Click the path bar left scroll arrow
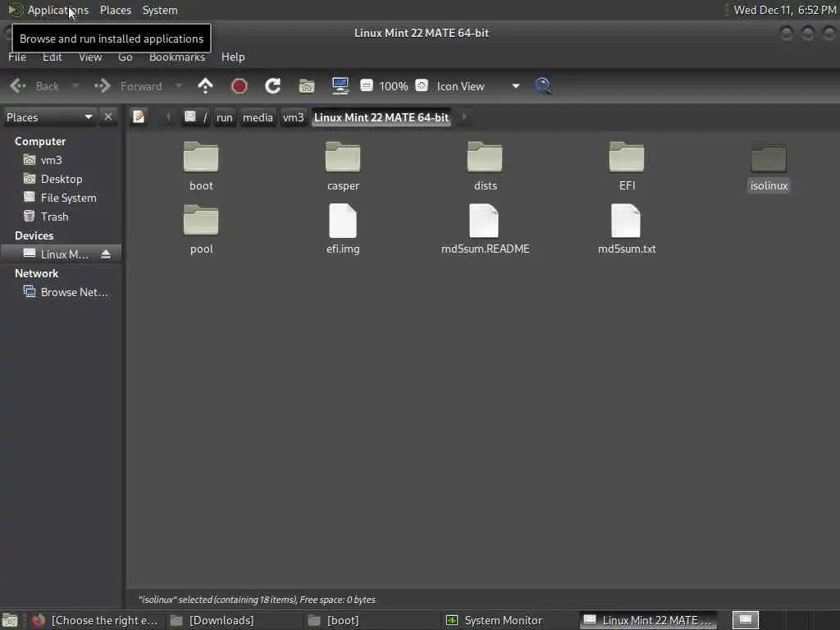The image size is (840, 630). tap(168, 116)
